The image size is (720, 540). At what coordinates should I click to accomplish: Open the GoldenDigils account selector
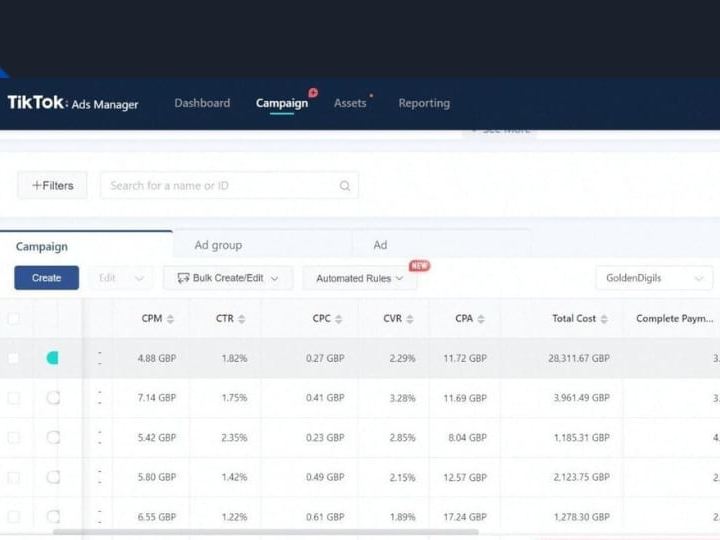pyautogui.click(x=654, y=278)
